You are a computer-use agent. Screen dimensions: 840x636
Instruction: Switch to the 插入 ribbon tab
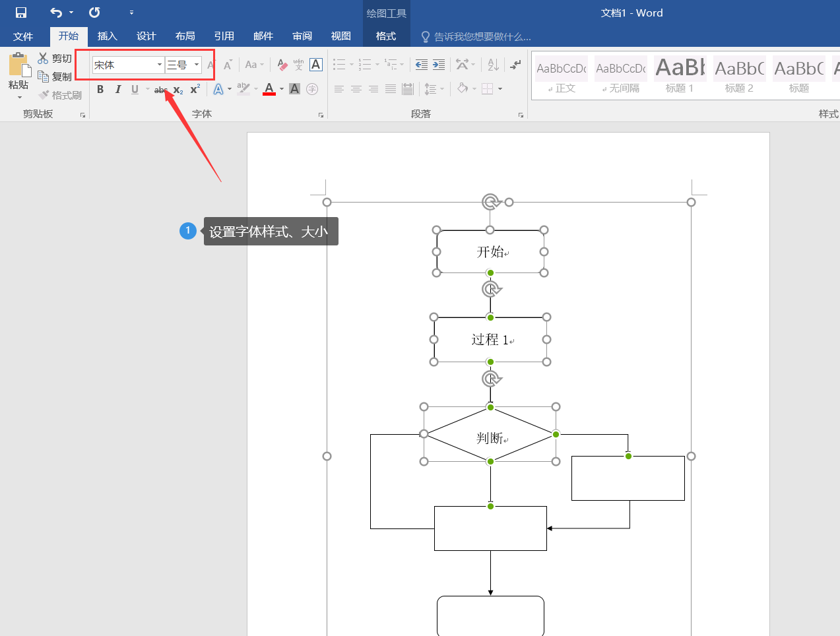click(x=107, y=36)
